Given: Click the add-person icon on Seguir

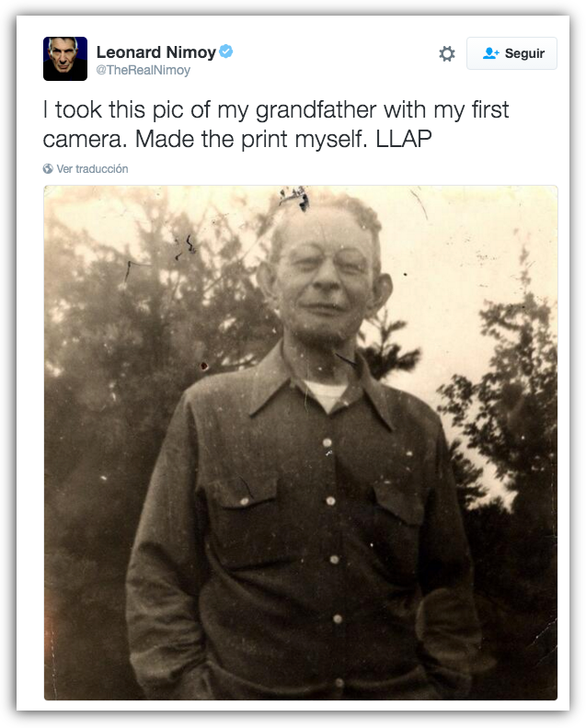Looking at the screenshot, I should pyautogui.click(x=490, y=53).
